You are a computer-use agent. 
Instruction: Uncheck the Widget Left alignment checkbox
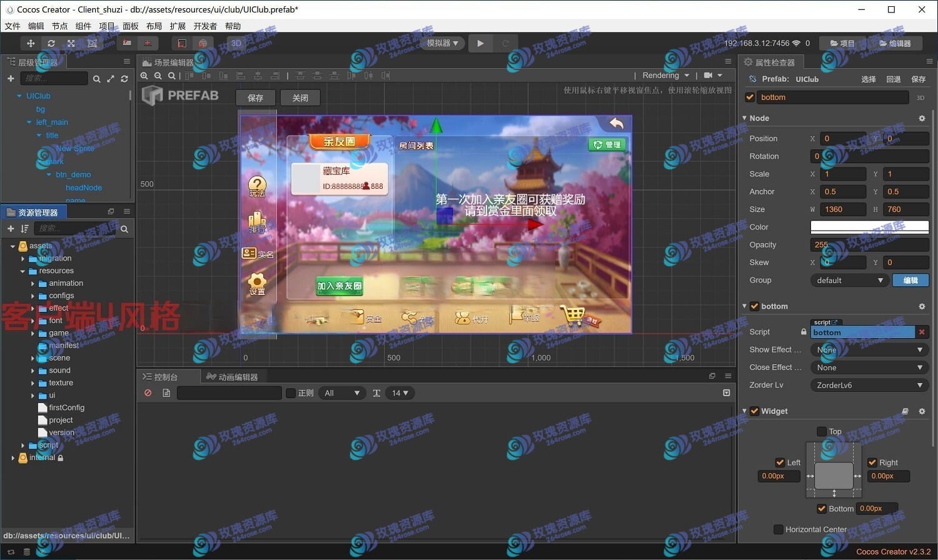[x=780, y=462]
